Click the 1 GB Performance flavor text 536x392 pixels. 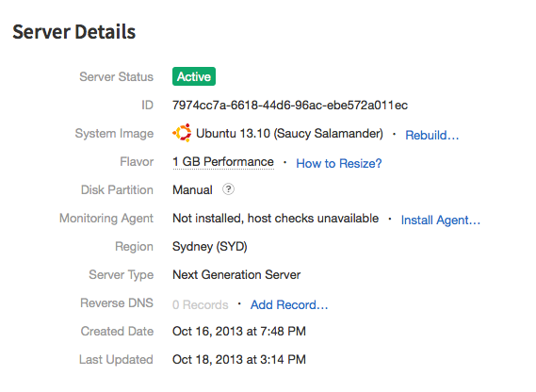pos(223,161)
